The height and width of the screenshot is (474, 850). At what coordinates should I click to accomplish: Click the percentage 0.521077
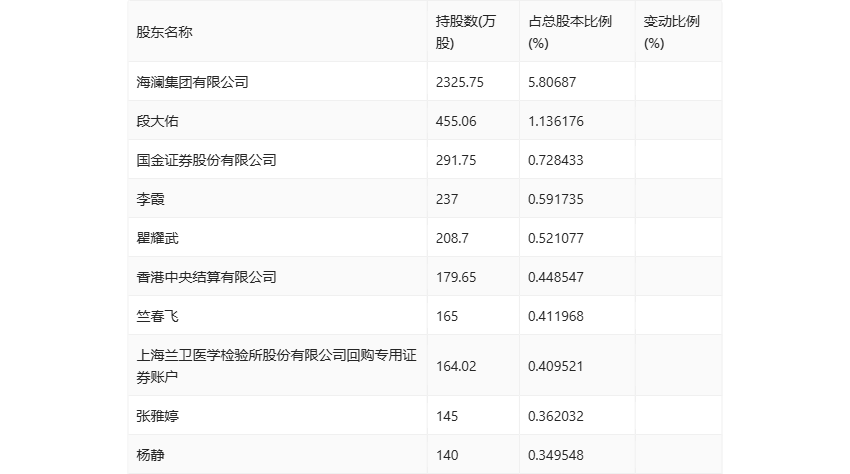[556, 238]
